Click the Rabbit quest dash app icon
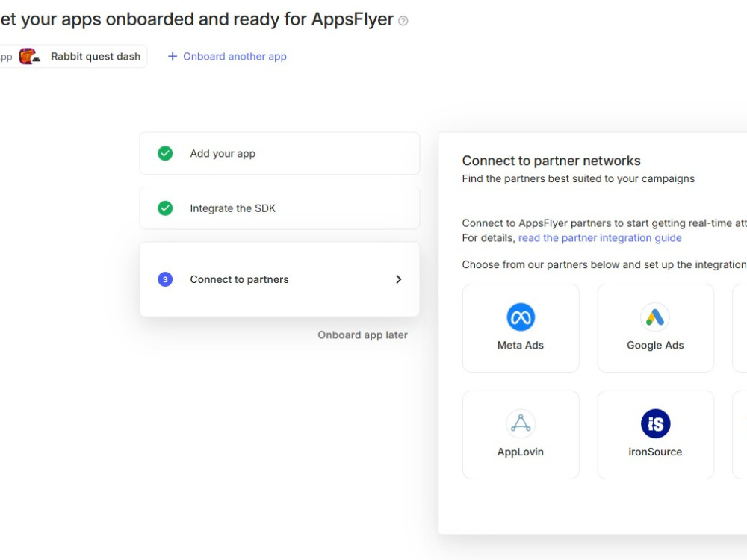747x560 pixels. pyautogui.click(x=29, y=56)
